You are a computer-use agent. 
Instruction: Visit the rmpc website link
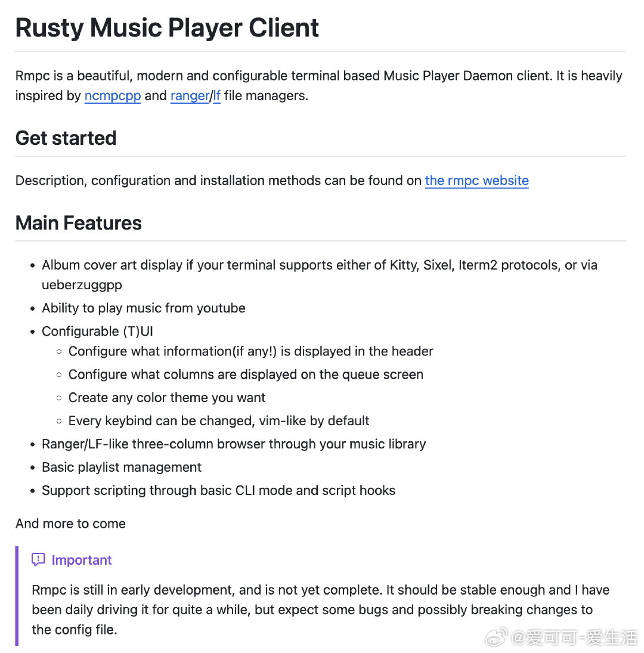coord(476,181)
